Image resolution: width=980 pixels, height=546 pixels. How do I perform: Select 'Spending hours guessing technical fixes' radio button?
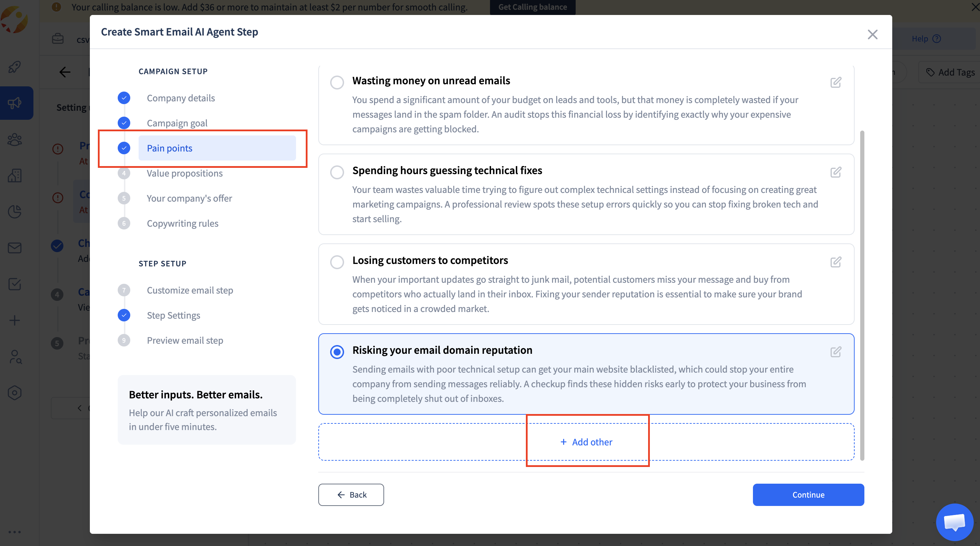point(337,172)
